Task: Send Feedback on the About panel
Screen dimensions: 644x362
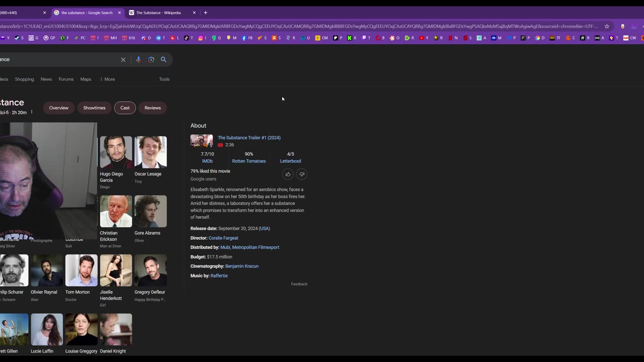Action: [299, 284]
